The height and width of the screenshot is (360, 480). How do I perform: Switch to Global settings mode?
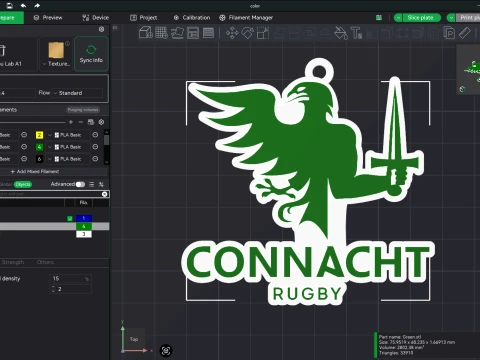click(x=6, y=184)
